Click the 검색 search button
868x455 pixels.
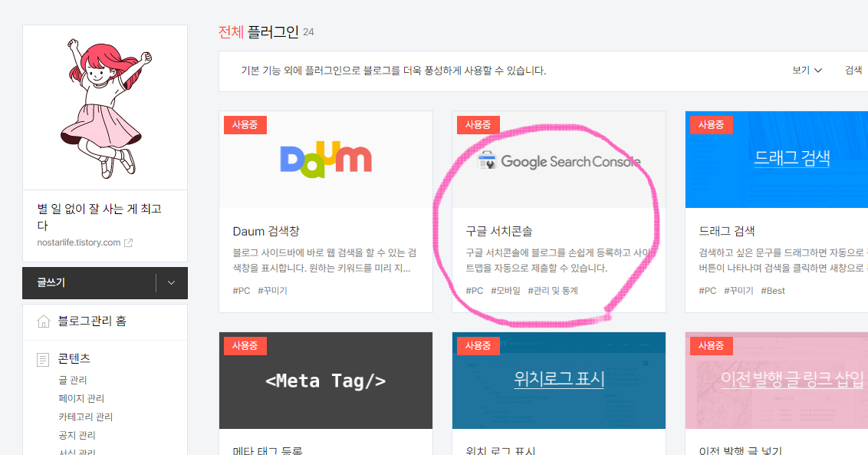[x=853, y=71]
